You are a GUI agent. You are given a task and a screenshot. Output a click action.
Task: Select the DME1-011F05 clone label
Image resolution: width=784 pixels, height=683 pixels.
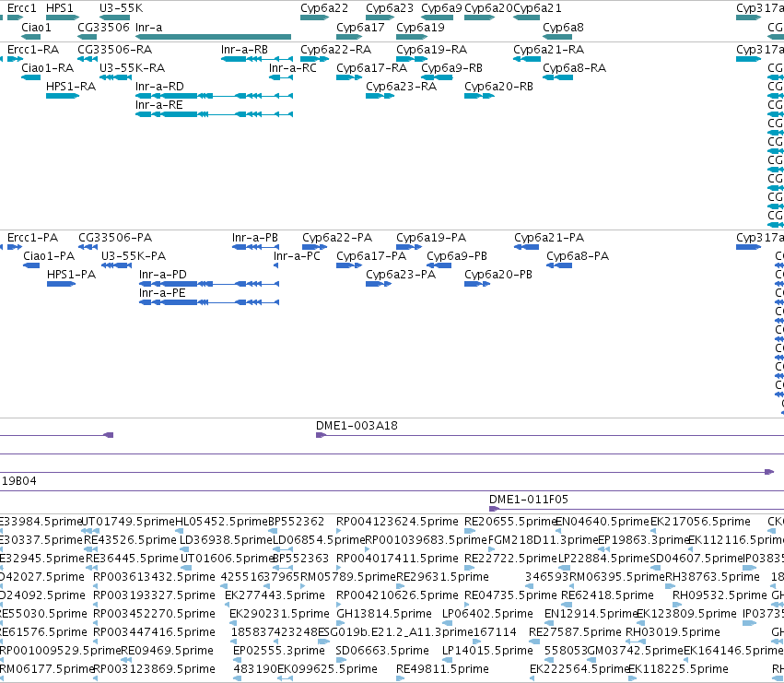point(529,499)
